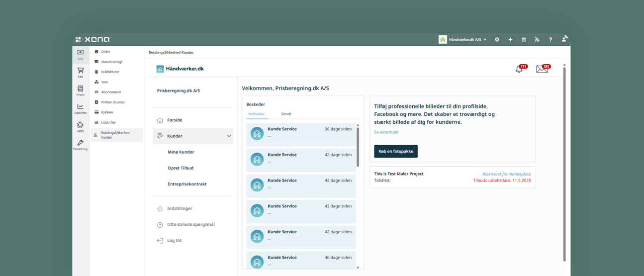Open the calendar icon in top bar
The height and width of the screenshot is (276, 644).
(524, 40)
